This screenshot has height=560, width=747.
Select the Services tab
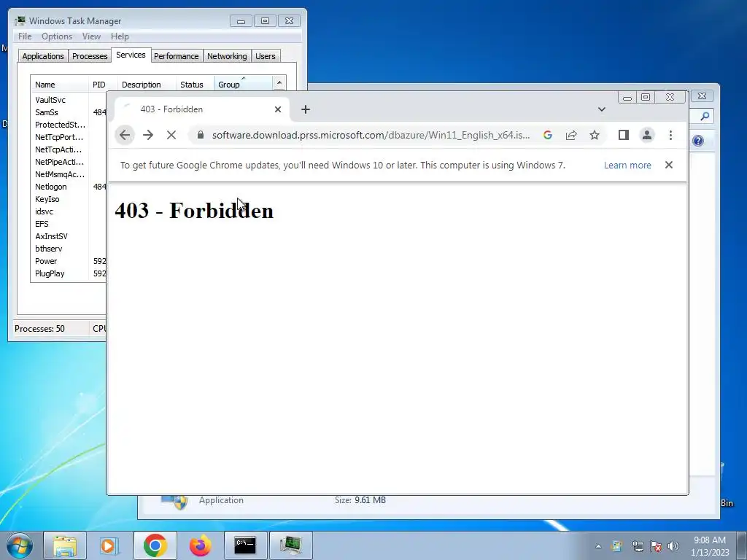pyautogui.click(x=131, y=55)
